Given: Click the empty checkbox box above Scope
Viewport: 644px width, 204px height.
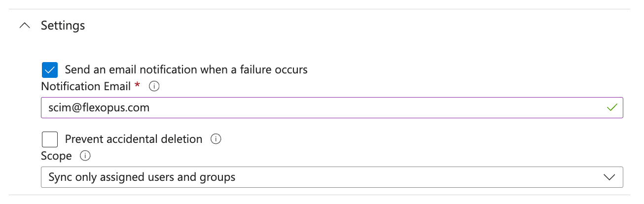Looking at the screenshot, I should (49, 139).
